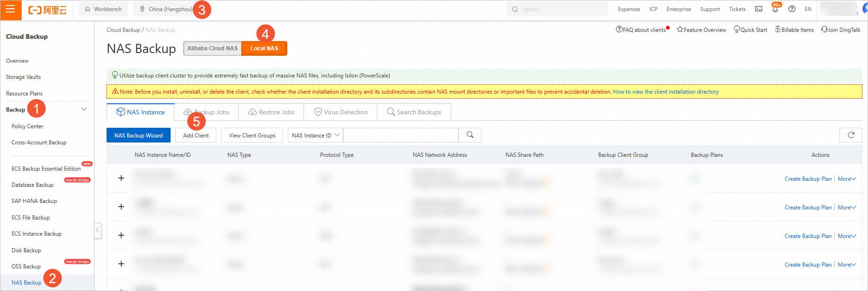868x291 pixels.
Task: Open the Feature Overview link
Action: [701, 30]
